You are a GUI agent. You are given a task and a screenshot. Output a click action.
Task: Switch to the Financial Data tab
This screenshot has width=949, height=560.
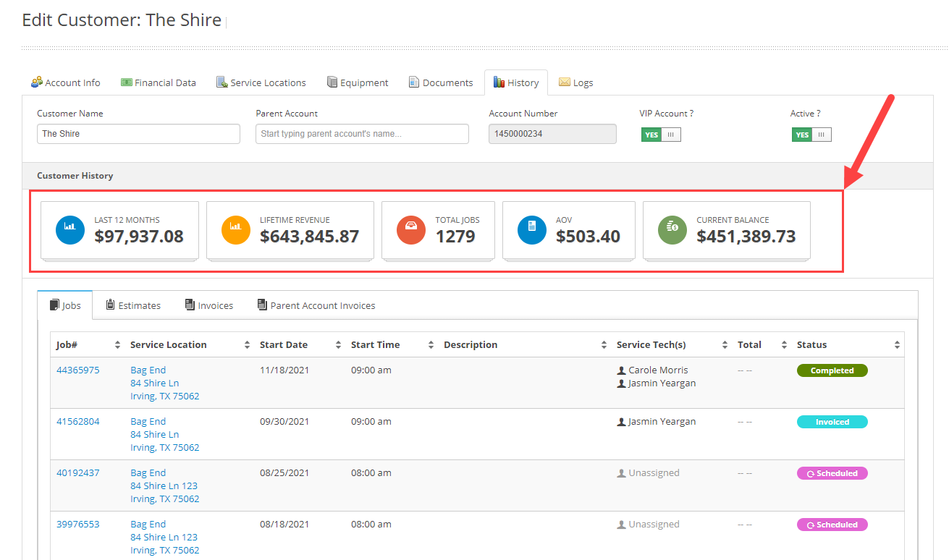[159, 82]
